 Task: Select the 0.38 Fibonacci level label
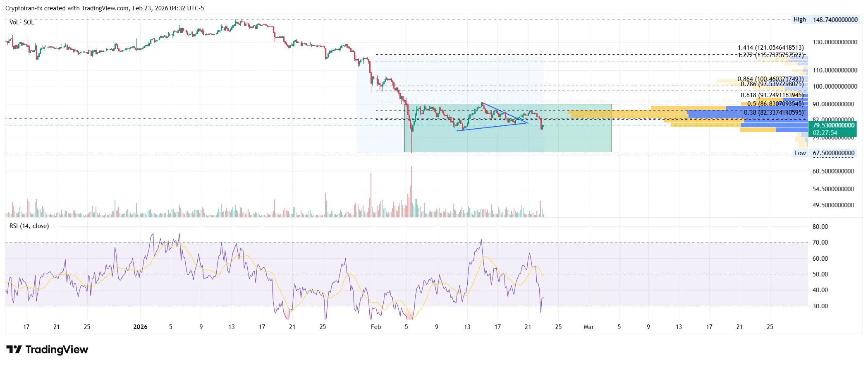[x=774, y=113]
